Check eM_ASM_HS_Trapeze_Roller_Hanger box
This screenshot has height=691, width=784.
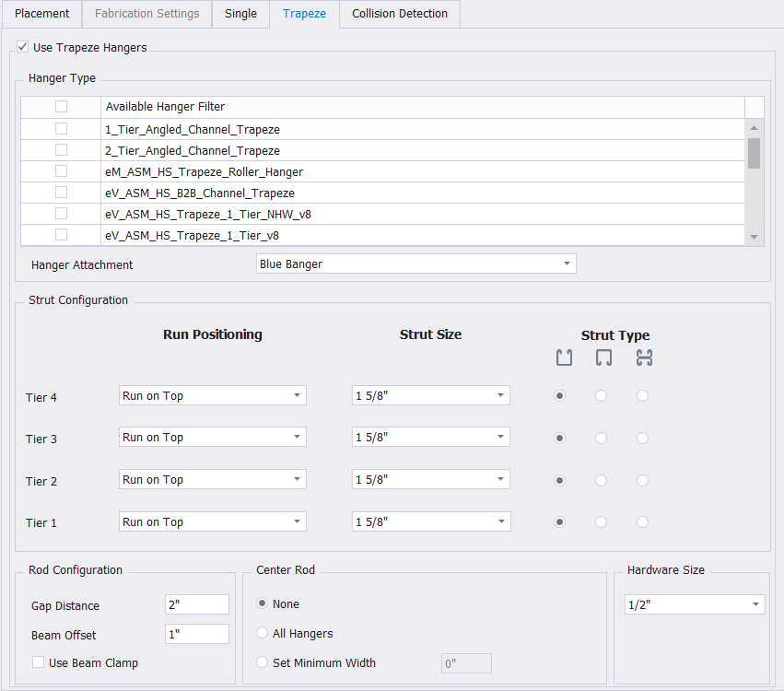click(61, 171)
